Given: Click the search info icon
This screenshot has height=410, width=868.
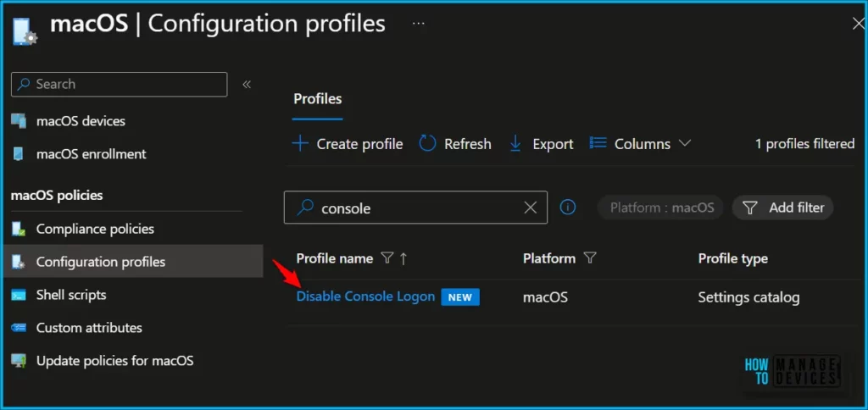Looking at the screenshot, I should [568, 207].
